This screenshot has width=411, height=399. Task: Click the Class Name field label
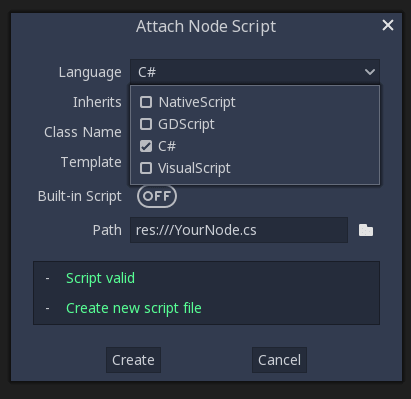[83, 132]
